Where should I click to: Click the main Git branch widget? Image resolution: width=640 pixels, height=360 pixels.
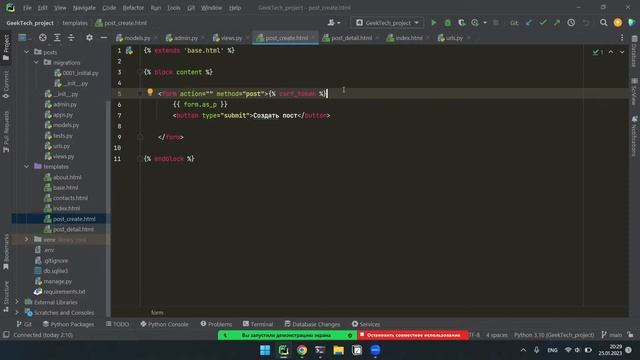pos(611,335)
